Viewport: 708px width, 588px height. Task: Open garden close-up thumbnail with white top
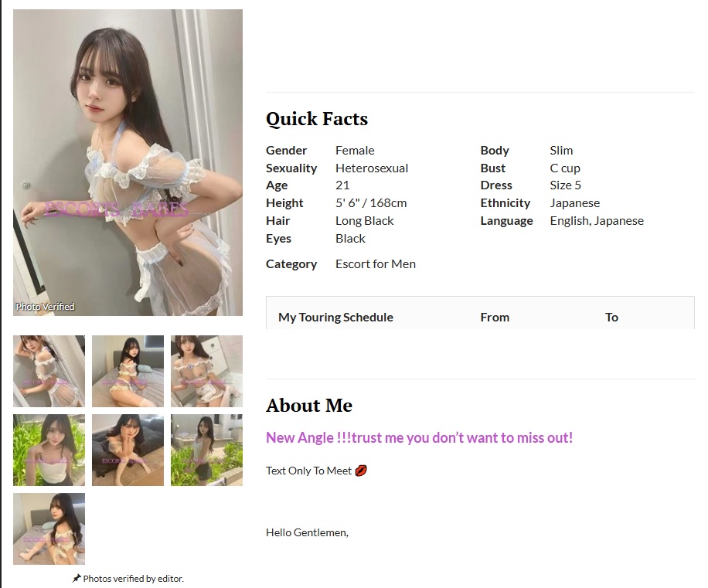coord(49,450)
